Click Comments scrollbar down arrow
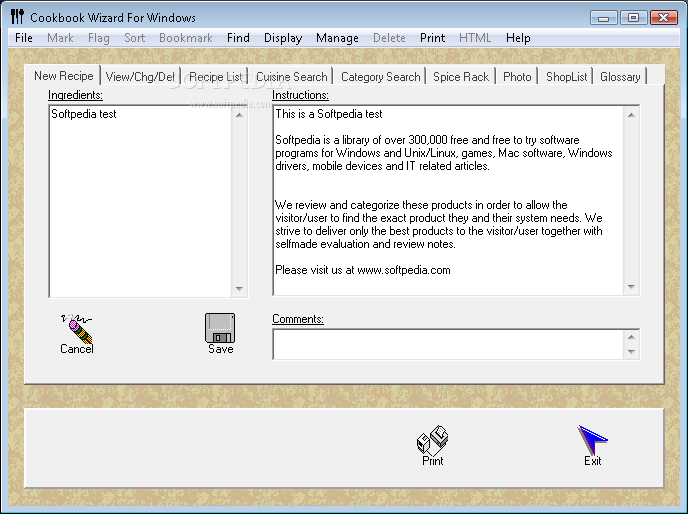 tap(631, 352)
